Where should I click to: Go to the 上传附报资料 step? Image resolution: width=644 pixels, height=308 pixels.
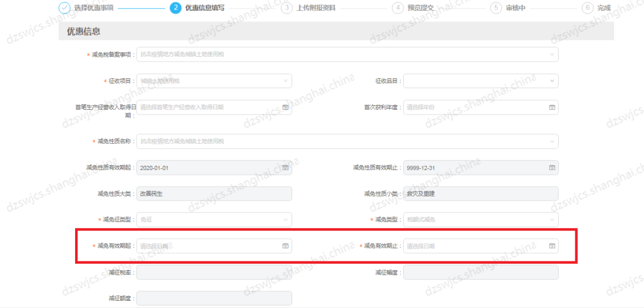click(x=315, y=8)
